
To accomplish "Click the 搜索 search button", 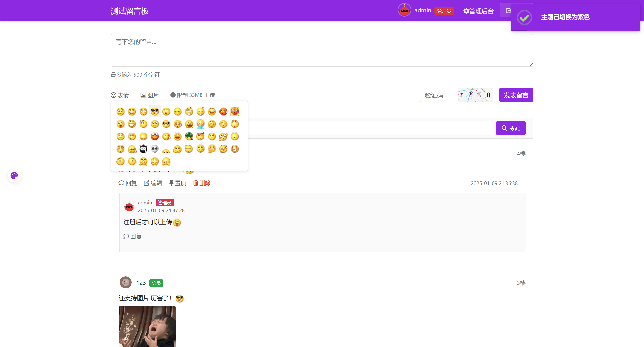I will [511, 128].
